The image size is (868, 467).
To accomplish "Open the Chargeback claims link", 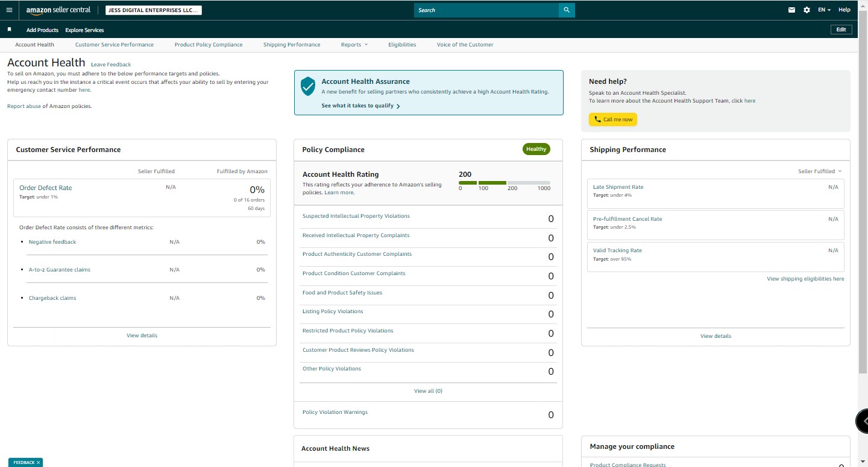I will click(x=52, y=298).
